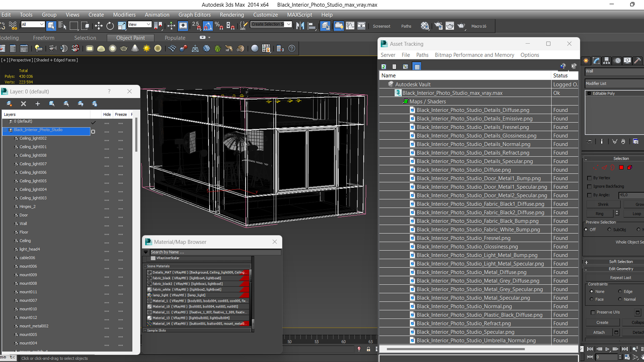Open the Rendering menu
The height and width of the screenshot is (362, 644).
click(232, 15)
